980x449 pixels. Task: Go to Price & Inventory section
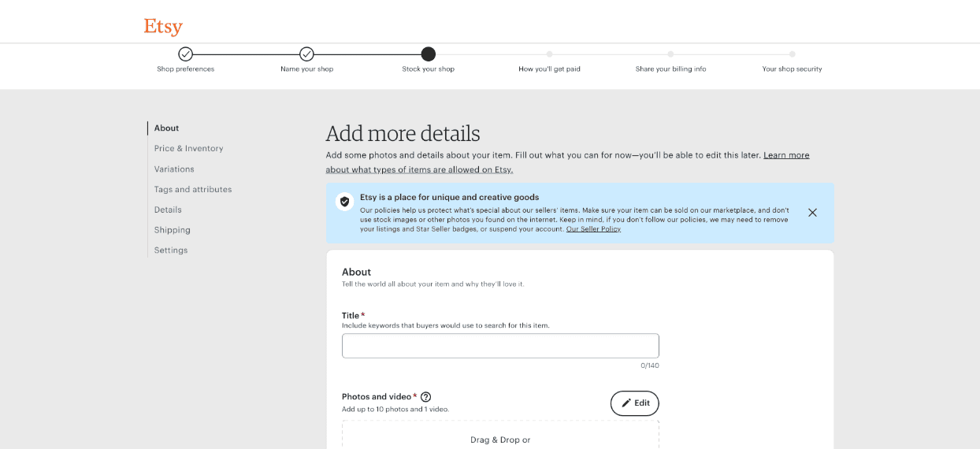188,148
